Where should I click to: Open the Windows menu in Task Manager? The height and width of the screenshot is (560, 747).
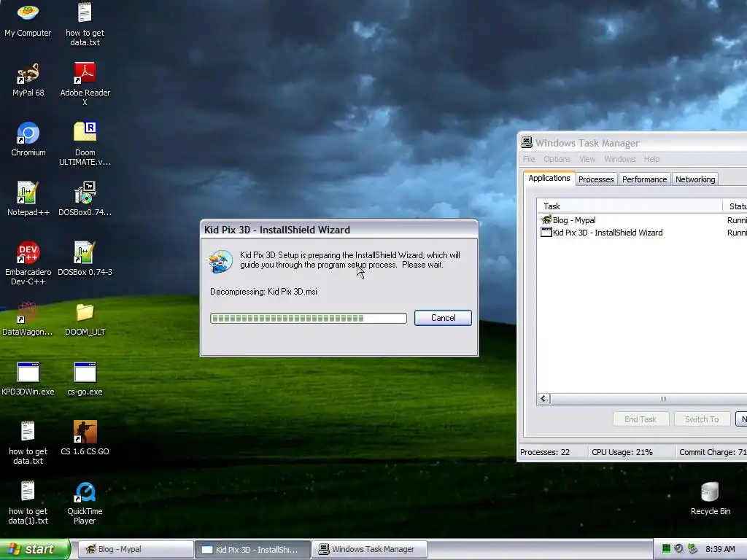coord(620,159)
